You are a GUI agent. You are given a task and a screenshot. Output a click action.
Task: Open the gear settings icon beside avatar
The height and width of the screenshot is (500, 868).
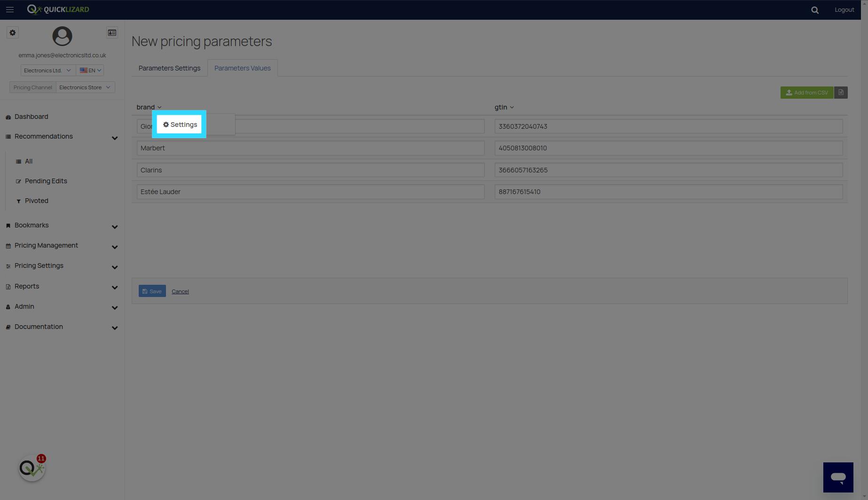[x=13, y=32]
